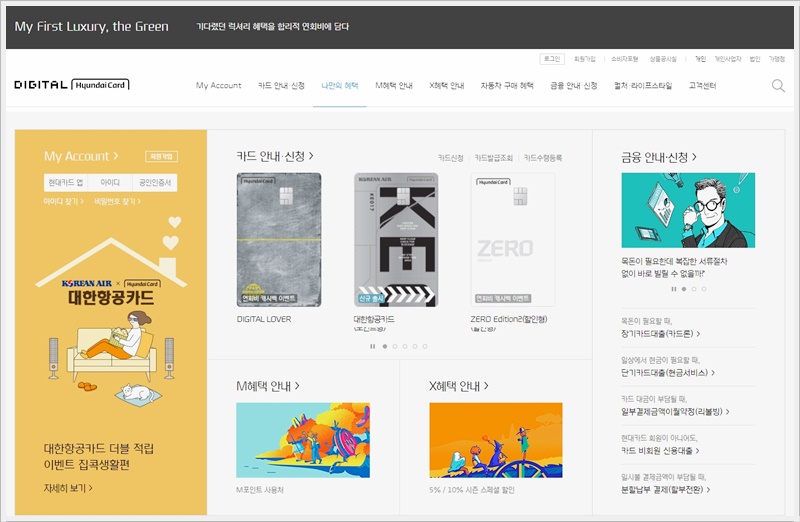Screen dimensions: 800x522
Task: Open the finance illustrated banner image
Action: pos(688,210)
